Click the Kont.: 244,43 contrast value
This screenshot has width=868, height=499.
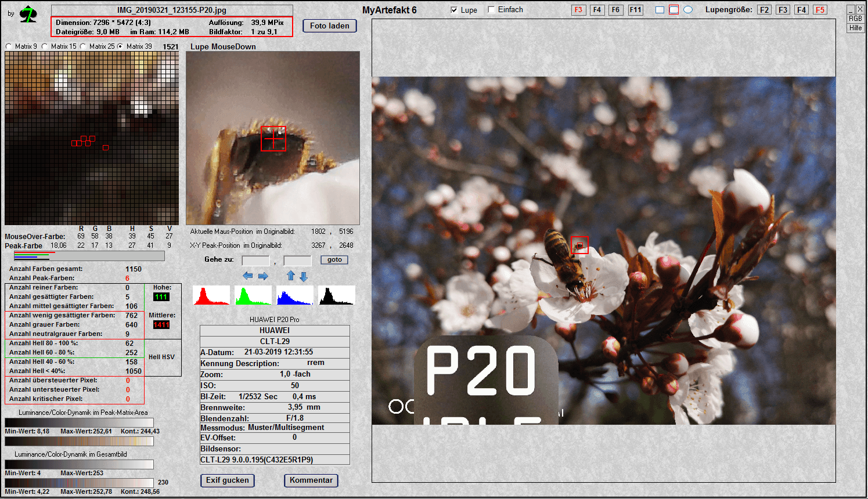140,432
